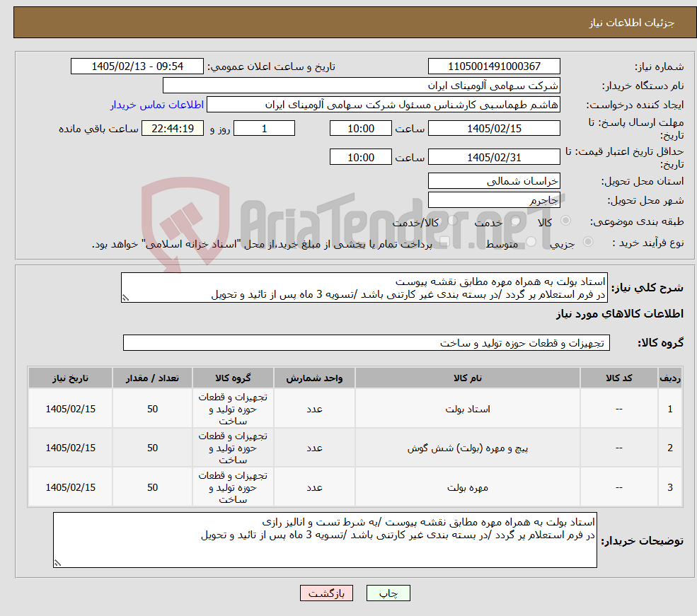Click the resize handle of buyer notes box
697x616 pixels.
pos(57,563)
